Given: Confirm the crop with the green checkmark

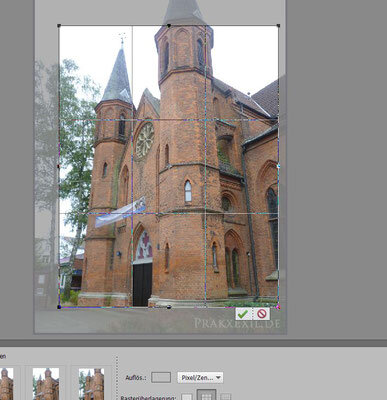Looking at the screenshot, I should point(243,314).
